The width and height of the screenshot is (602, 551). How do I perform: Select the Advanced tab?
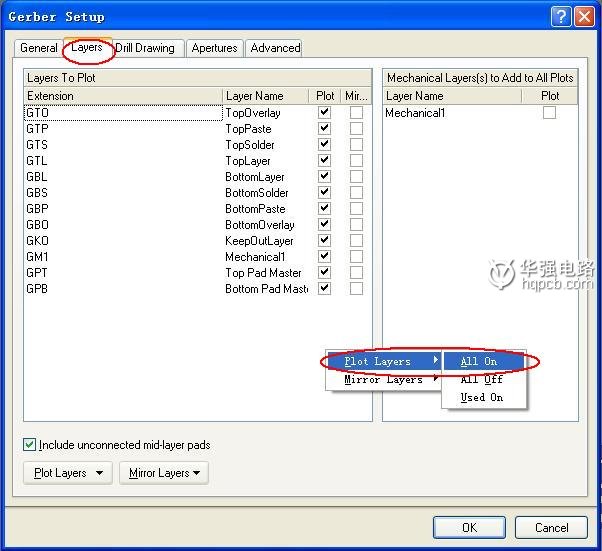tap(275, 48)
